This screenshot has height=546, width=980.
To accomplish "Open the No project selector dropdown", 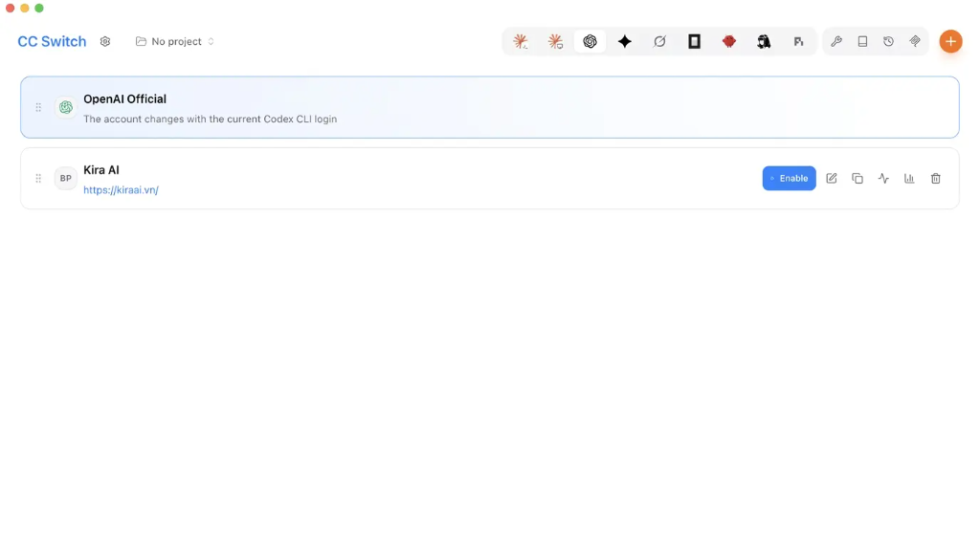I will coord(175,41).
